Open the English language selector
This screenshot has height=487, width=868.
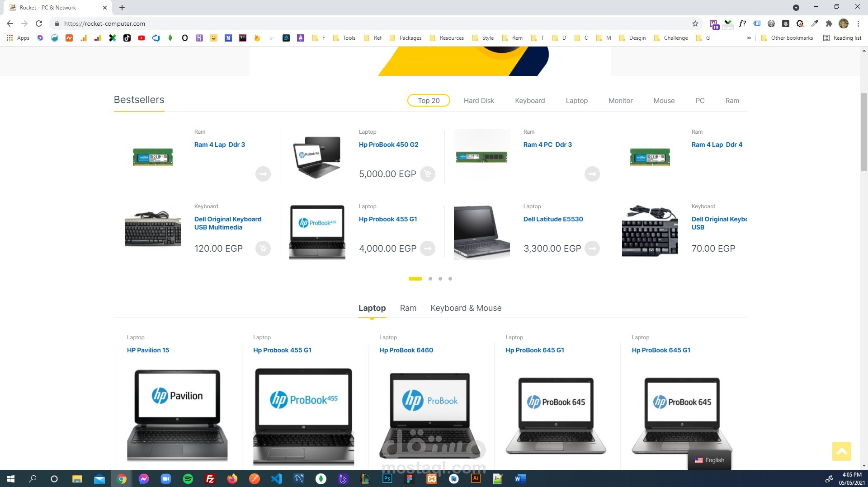point(709,460)
